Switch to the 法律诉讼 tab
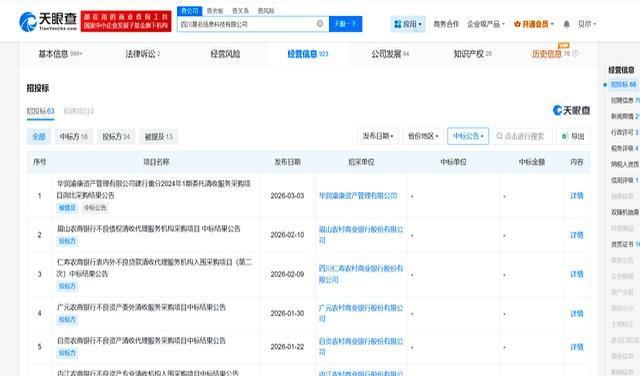This screenshot has height=376, width=640. click(x=142, y=54)
